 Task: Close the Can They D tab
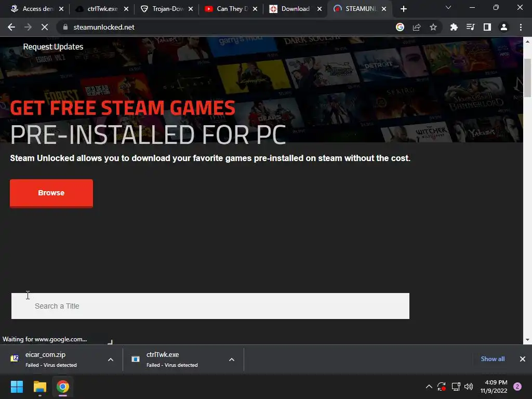tap(255, 9)
